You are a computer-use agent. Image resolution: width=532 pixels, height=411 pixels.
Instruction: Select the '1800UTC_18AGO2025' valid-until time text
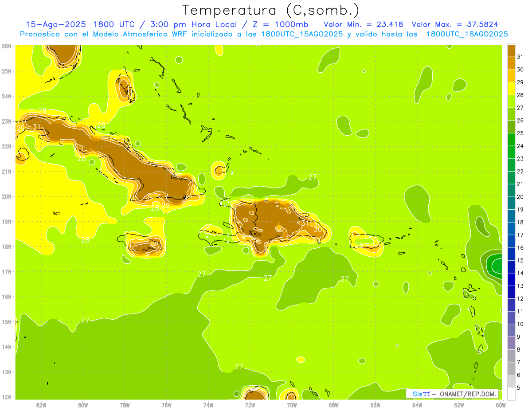click(467, 34)
